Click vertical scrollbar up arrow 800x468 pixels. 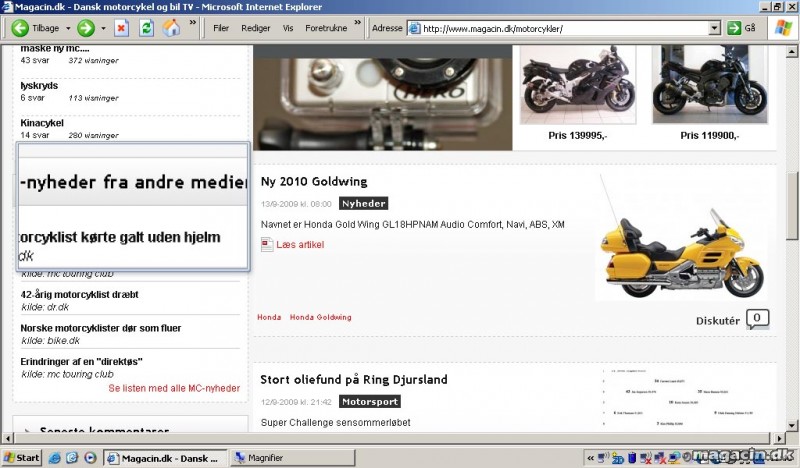pos(792,51)
